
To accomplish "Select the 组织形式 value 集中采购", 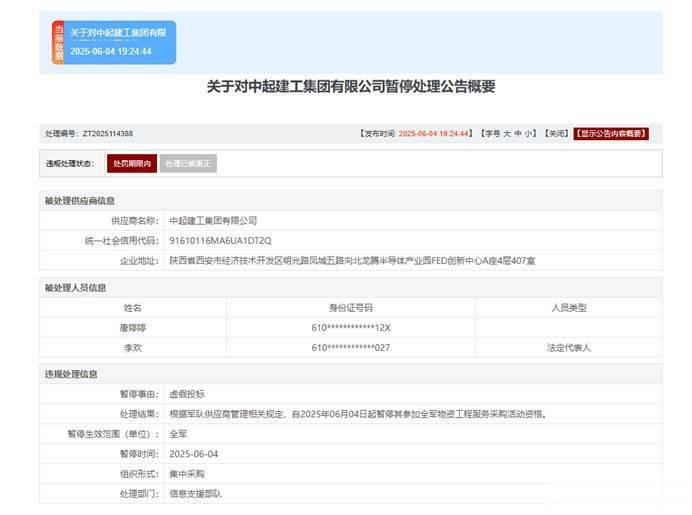I will 187,474.
